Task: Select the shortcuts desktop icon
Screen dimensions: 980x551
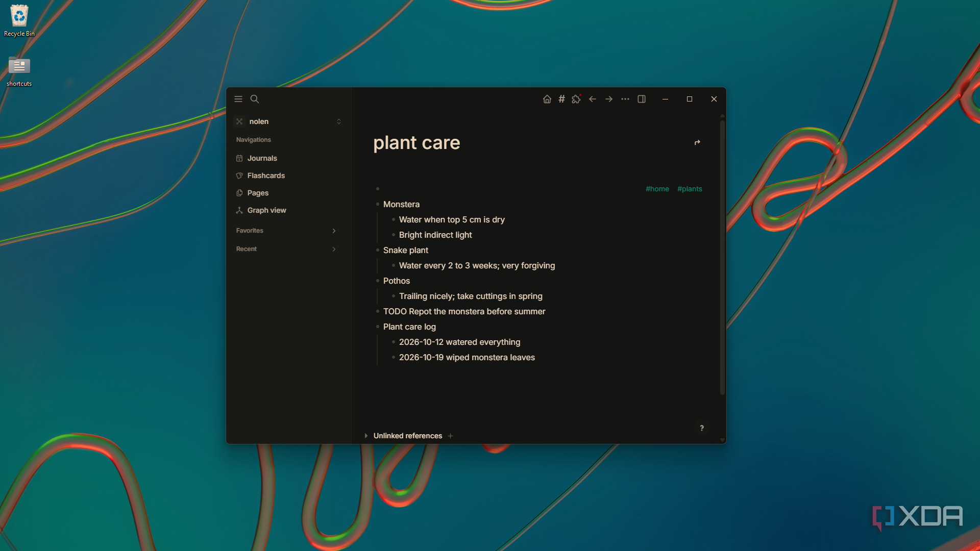Action: (19, 71)
